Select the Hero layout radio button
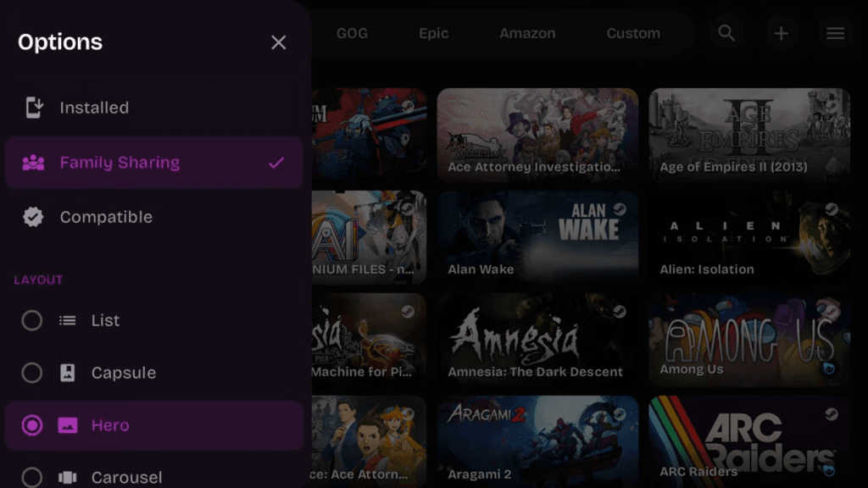This screenshot has height=488, width=868. (31, 425)
